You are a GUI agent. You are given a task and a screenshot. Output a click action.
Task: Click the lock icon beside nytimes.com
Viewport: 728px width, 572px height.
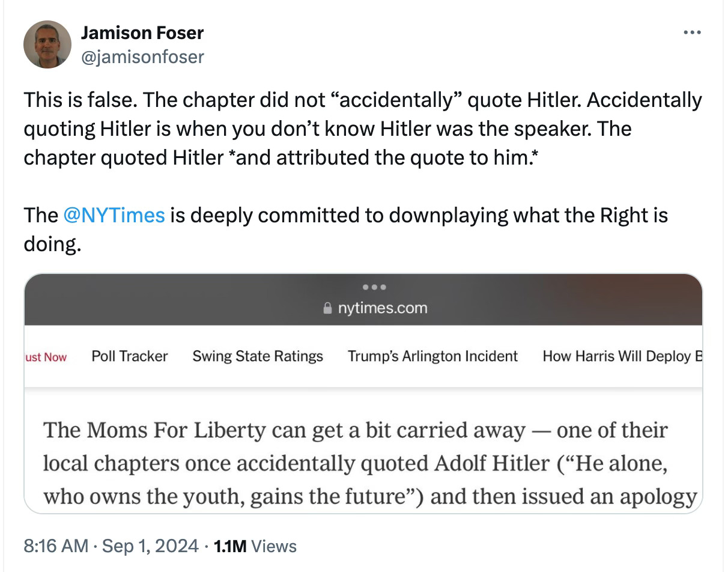pyautogui.click(x=327, y=309)
